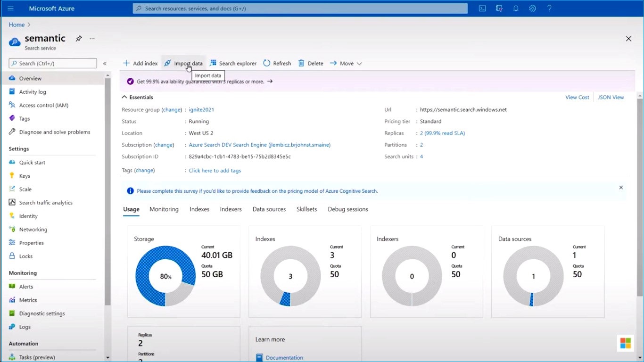Focus the top Search resources bar
Image resolution: width=644 pixels, height=362 pixels.
pos(300,8)
